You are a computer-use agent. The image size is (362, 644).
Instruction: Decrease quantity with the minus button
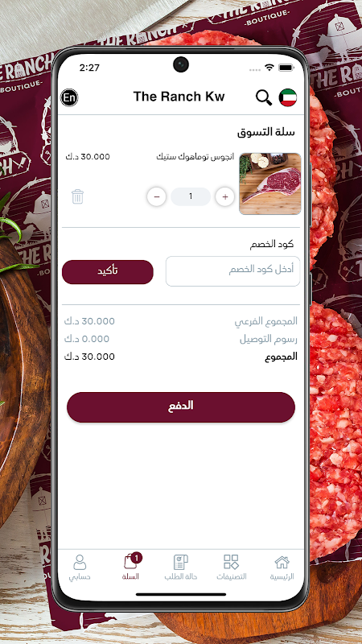156,196
